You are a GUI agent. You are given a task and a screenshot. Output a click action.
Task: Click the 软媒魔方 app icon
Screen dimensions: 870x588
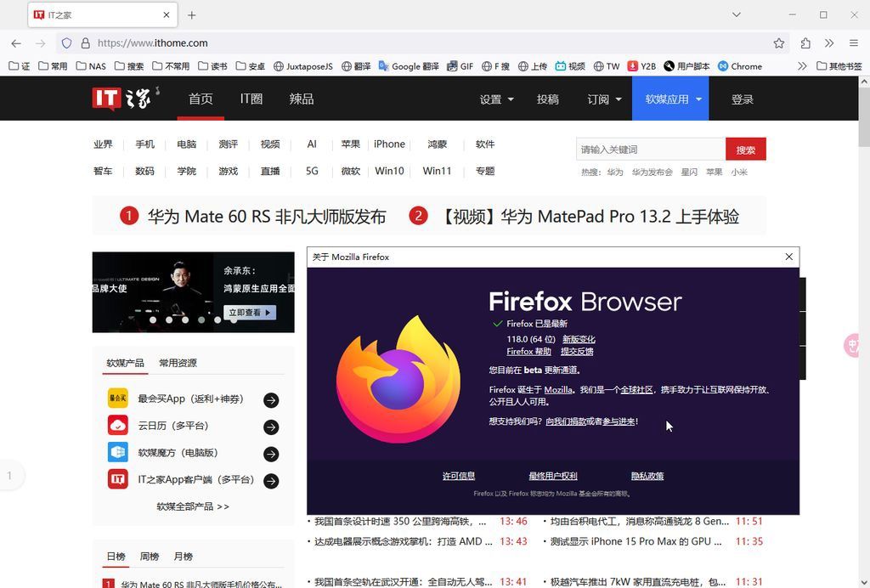click(x=117, y=452)
